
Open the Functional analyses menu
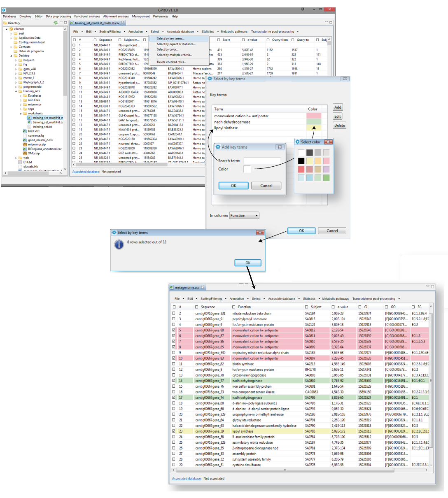coord(87,16)
